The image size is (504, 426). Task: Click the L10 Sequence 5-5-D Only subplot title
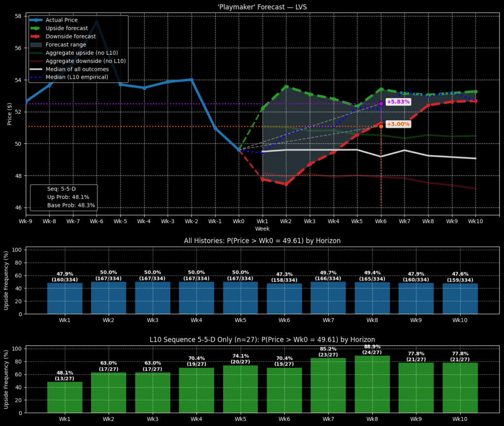click(262, 340)
